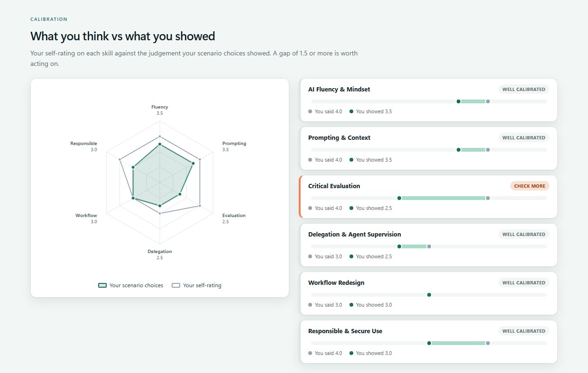This screenshot has height=373, width=588.
Task: Click the Evaluation scenario point on radar chart
Action: click(x=180, y=194)
